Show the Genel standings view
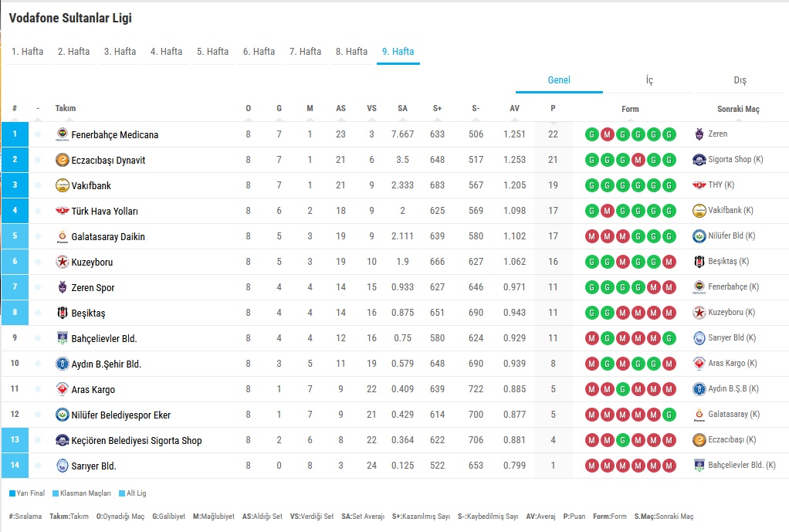This screenshot has height=532, width=789. pos(559,80)
